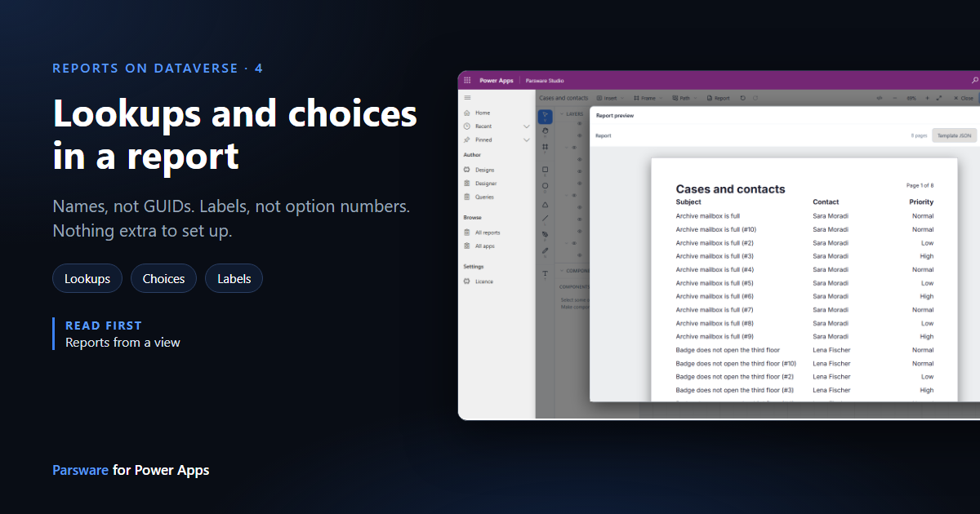Expand the Pinned section chevron
The height and width of the screenshot is (514, 980).
coord(526,140)
